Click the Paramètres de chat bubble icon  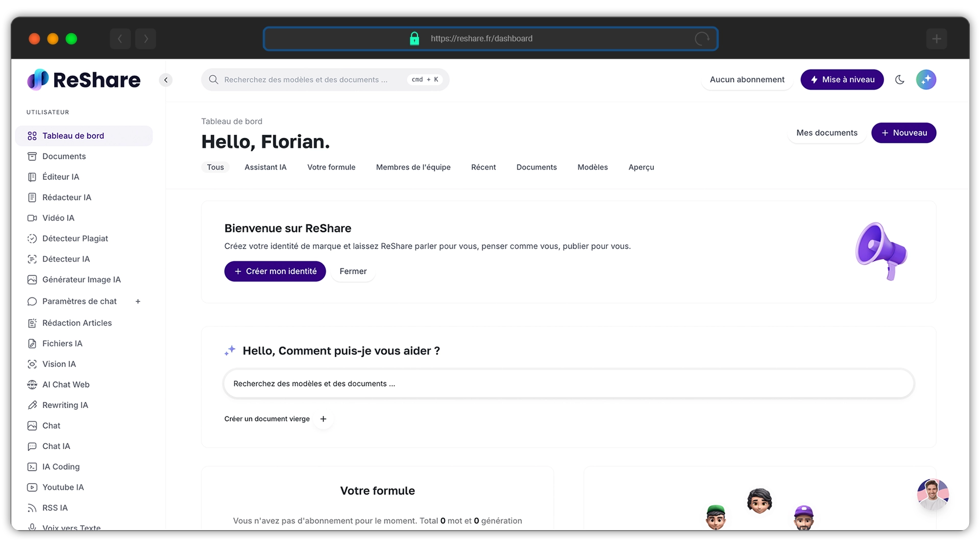(x=32, y=301)
